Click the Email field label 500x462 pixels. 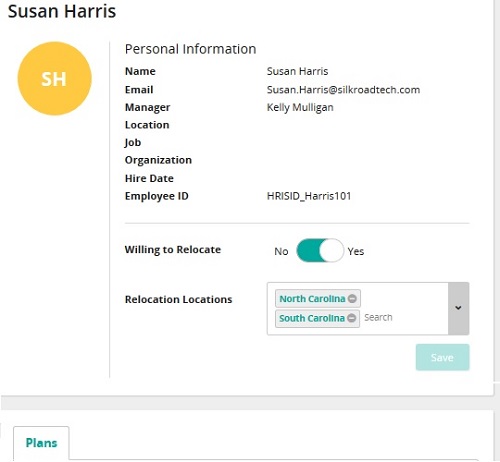139,90
